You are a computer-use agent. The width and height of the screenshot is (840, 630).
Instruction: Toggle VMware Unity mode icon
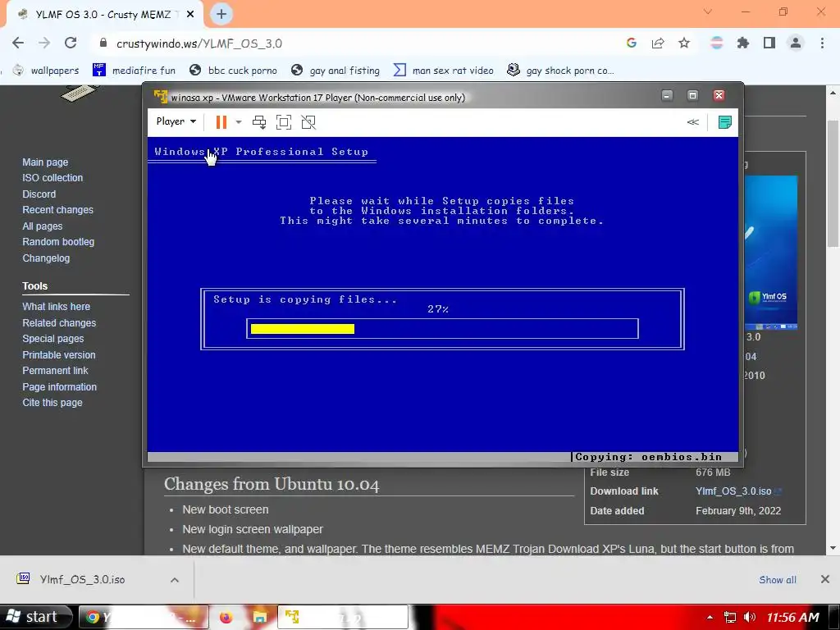click(x=308, y=122)
